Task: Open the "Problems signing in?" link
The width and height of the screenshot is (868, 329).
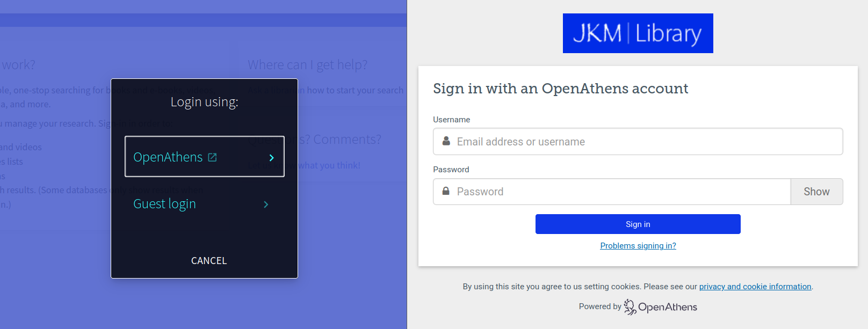Action: pyautogui.click(x=638, y=245)
